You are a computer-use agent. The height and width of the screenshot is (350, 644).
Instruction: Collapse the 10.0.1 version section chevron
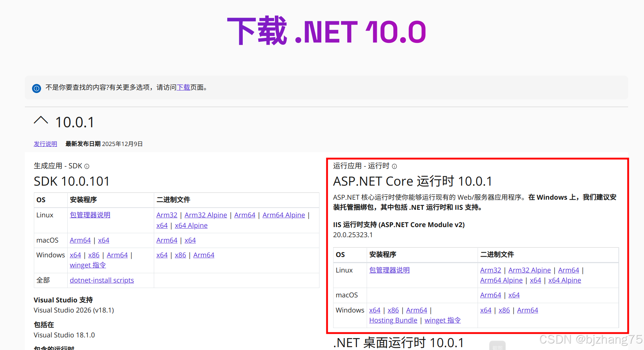click(x=41, y=120)
